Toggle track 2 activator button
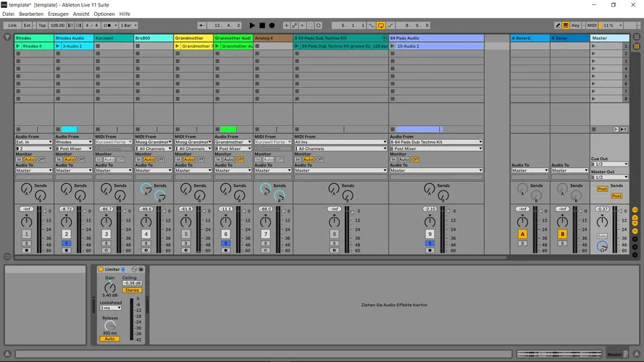The height and width of the screenshot is (362, 644). click(x=67, y=234)
